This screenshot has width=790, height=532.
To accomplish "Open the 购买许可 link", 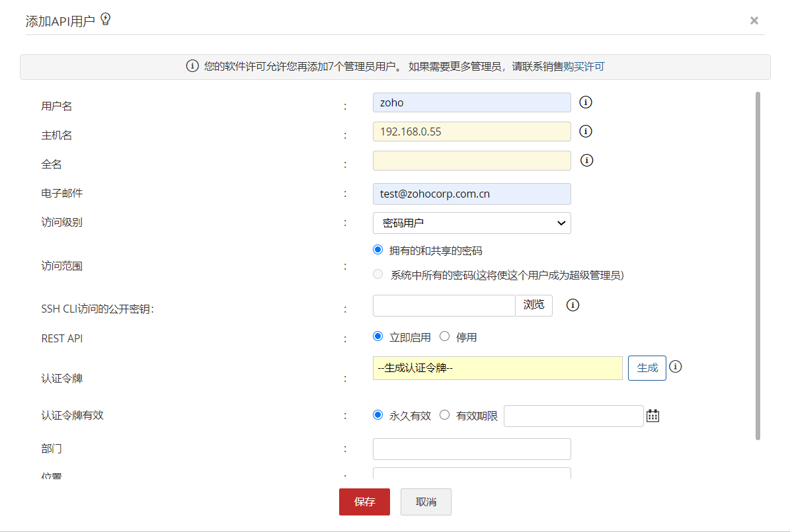I will click(584, 67).
